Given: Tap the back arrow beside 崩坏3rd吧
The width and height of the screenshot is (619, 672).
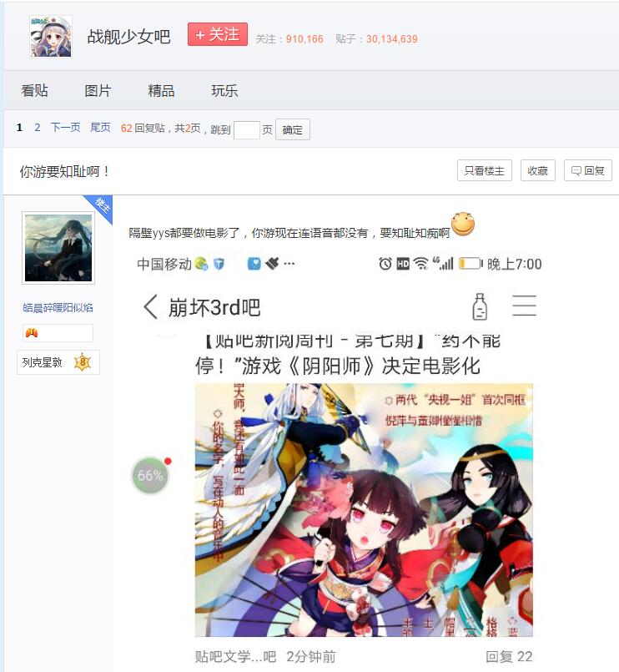Looking at the screenshot, I should pyautogui.click(x=151, y=306).
